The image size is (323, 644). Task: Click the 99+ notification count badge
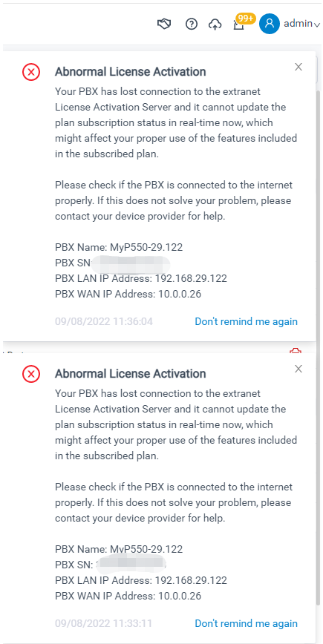[246, 18]
